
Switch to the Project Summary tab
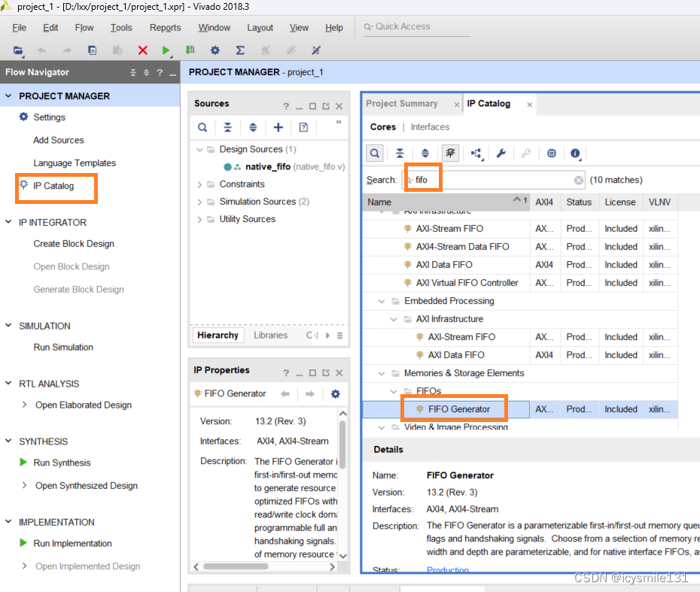[401, 104]
